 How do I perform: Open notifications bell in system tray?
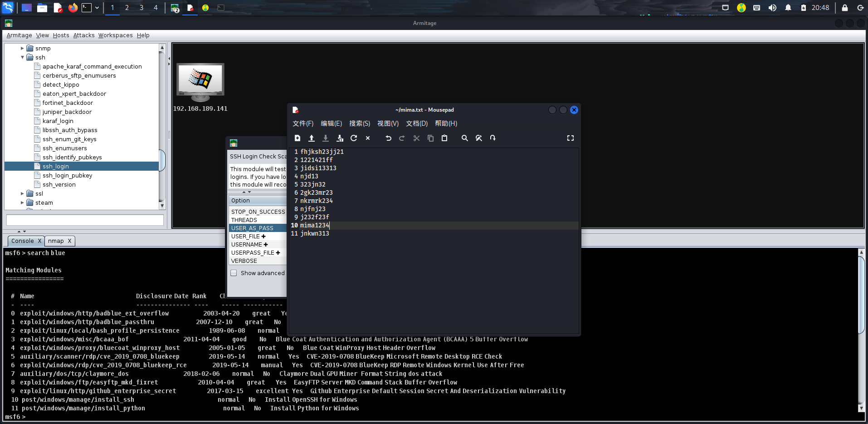tap(788, 8)
